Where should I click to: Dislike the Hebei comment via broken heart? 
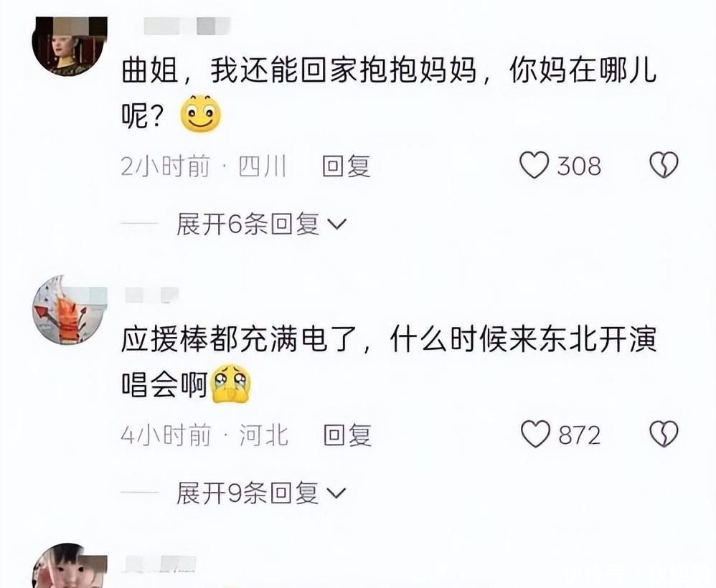(x=664, y=434)
